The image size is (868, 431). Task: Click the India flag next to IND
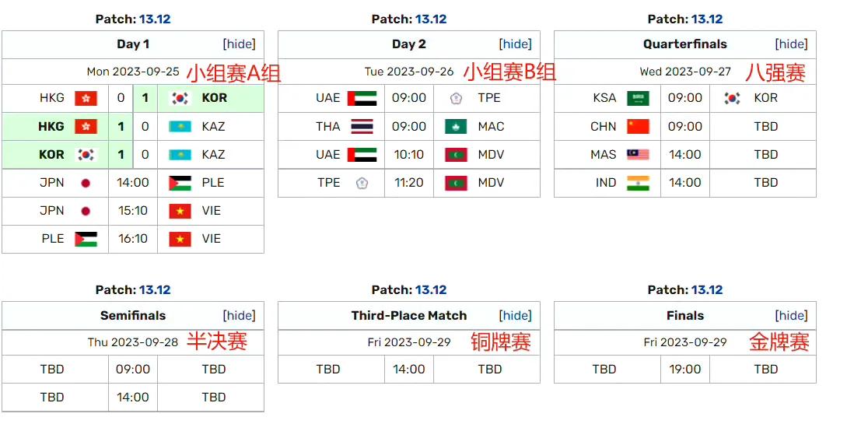(638, 183)
